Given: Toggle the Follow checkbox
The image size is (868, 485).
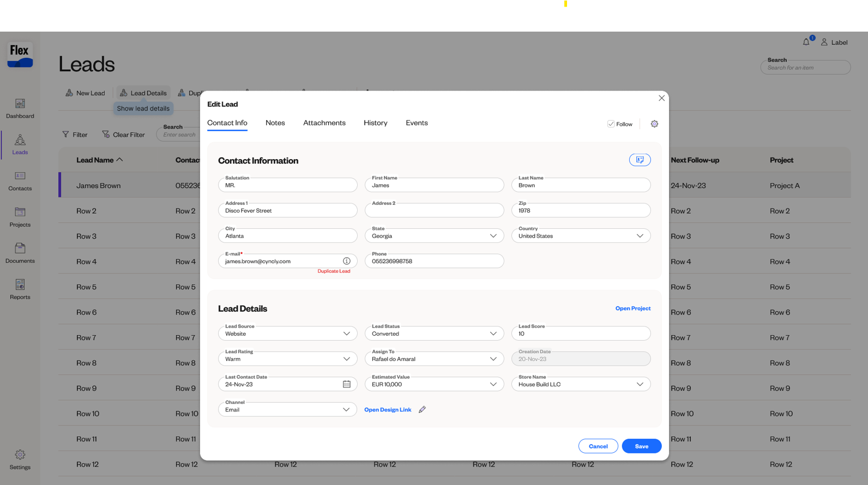Looking at the screenshot, I should [x=611, y=124].
